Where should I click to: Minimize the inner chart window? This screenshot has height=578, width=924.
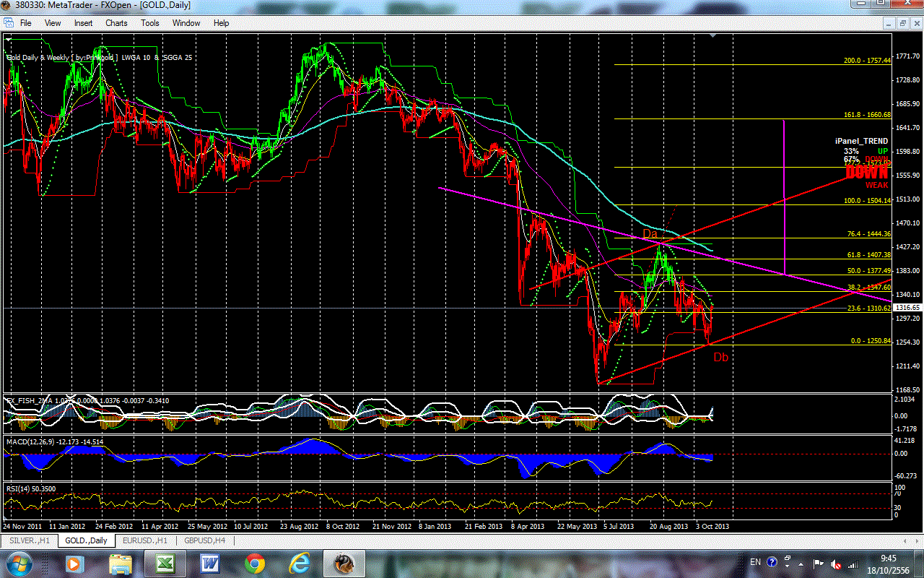[x=889, y=23]
